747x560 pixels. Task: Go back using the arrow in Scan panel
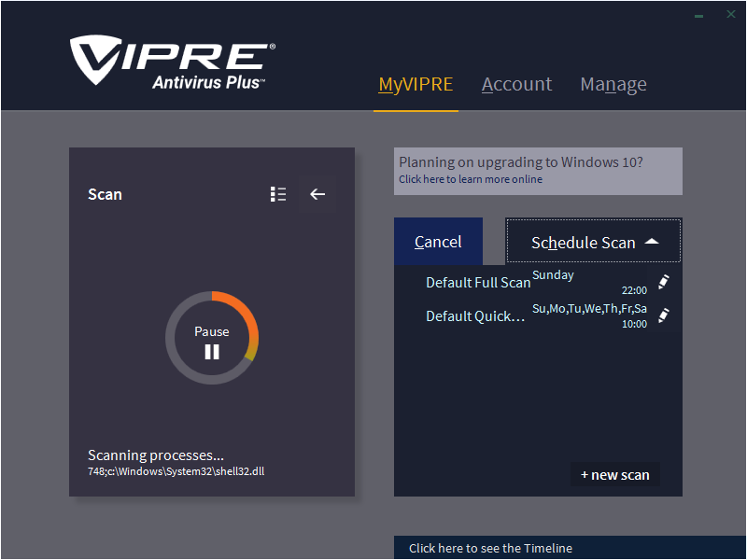(x=317, y=194)
